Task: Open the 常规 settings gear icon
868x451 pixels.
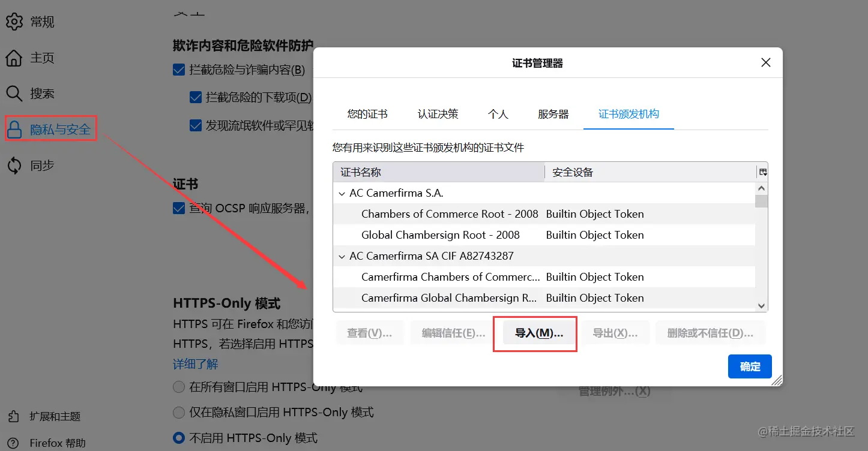Action: click(x=15, y=22)
